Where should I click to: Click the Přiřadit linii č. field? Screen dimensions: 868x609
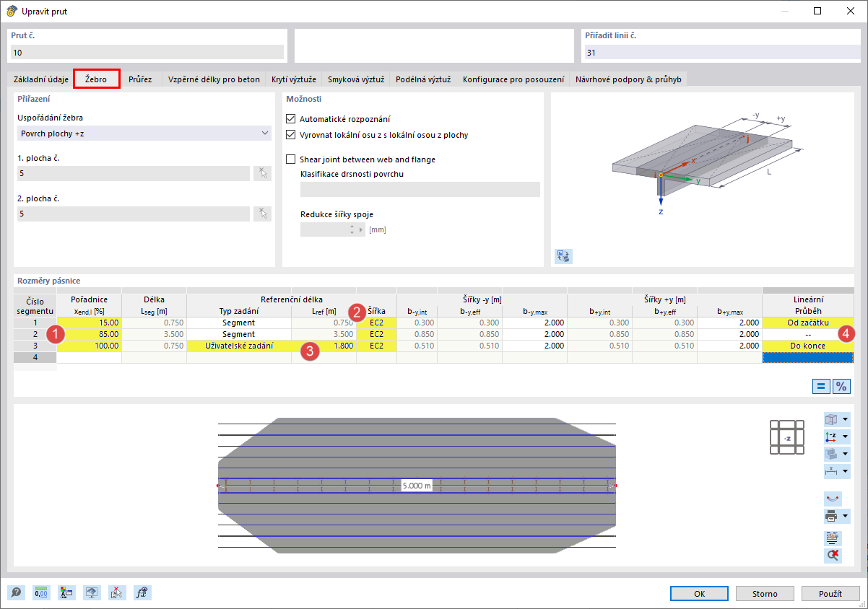[721, 52]
